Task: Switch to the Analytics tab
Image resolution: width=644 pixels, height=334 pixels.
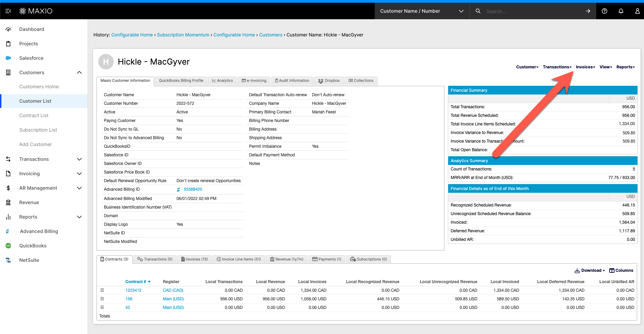Action: pyautogui.click(x=222, y=81)
